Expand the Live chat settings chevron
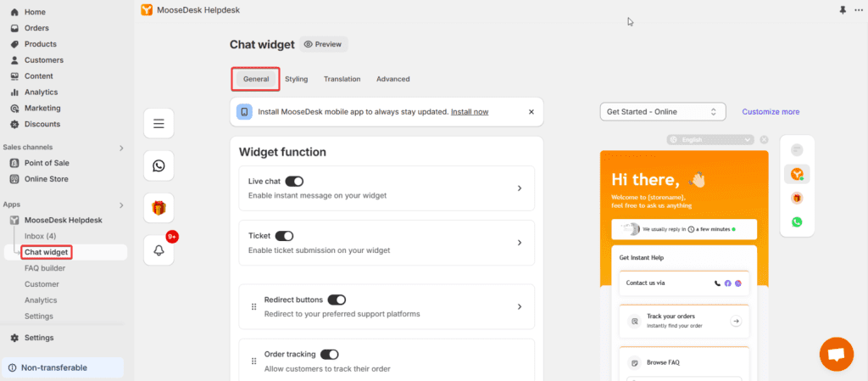The height and width of the screenshot is (381, 868). [520, 188]
